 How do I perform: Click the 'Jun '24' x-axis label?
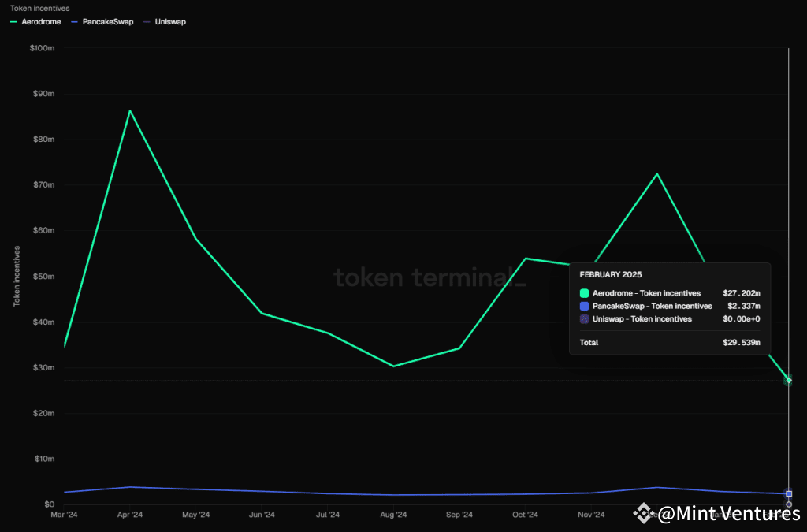(x=262, y=515)
